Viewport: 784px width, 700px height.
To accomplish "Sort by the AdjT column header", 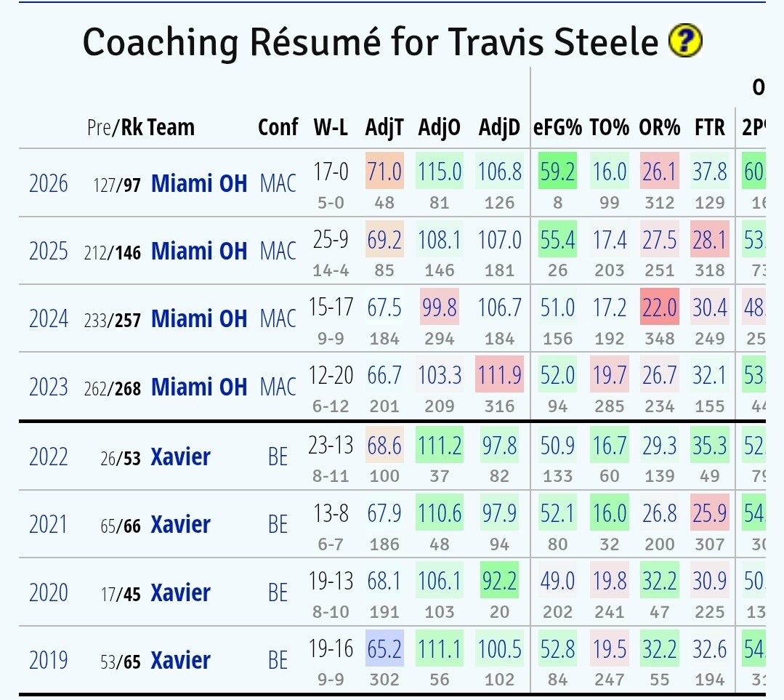I will [x=384, y=127].
